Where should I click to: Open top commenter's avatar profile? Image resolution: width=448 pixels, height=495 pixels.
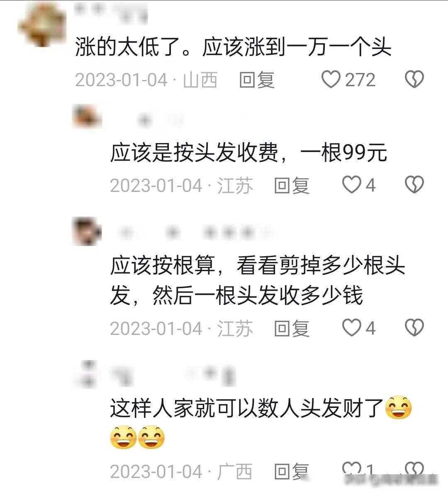[42, 24]
